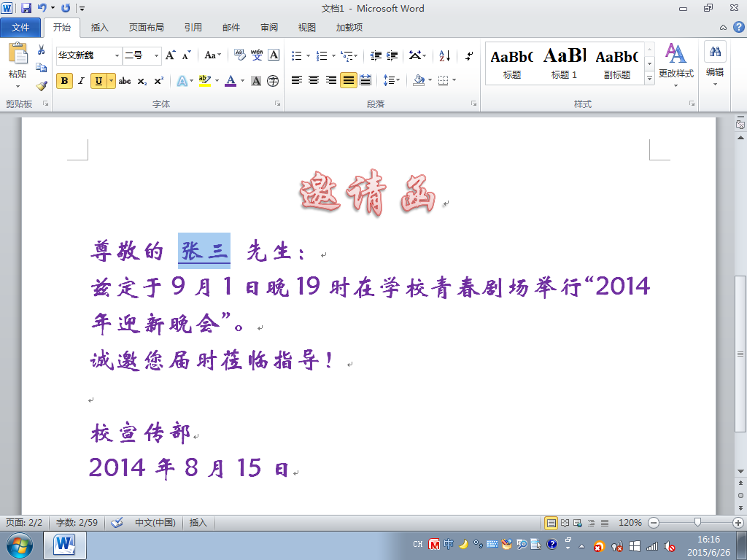Click the Copy icon below scissors
Viewport: 747px width, 560px height.
point(42,68)
